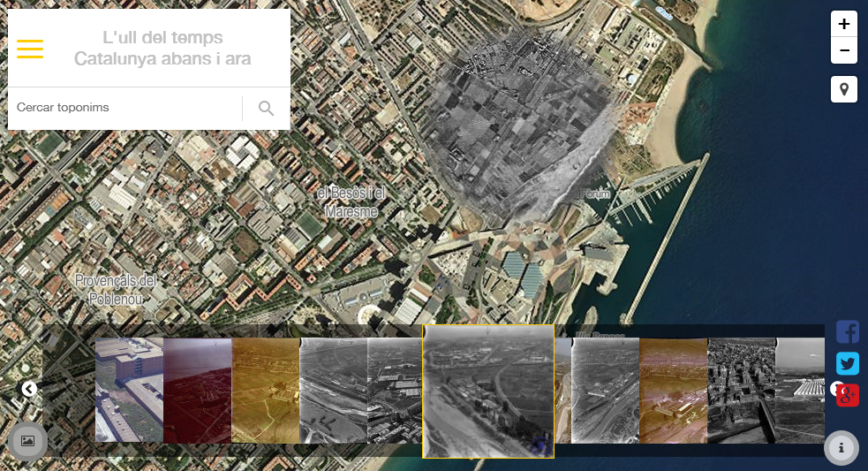Zoom in on the map
This screenshot has width=868, height=471.
coord(844,24)
